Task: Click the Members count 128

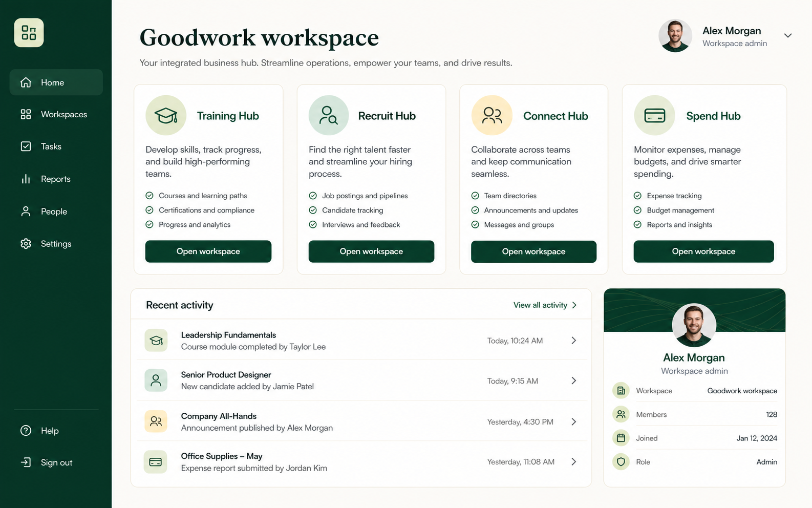Action: (772, 414)
